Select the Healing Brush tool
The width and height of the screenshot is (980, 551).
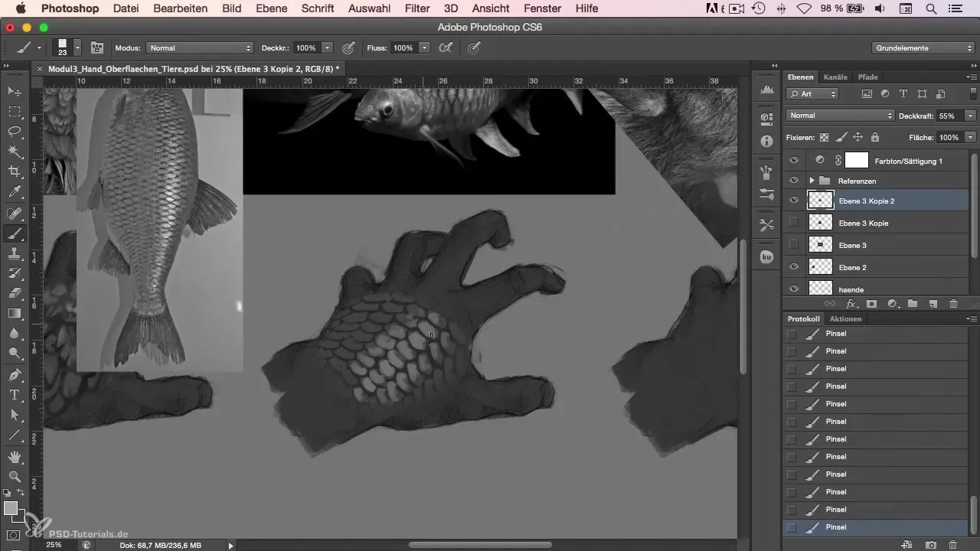click(15, 214)
